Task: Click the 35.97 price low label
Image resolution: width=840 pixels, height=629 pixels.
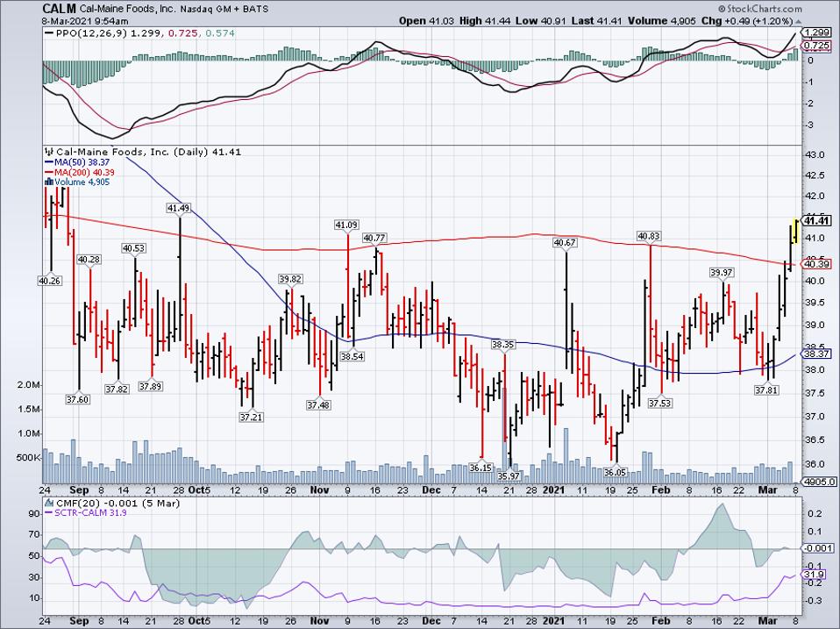Action: [509, 476]
